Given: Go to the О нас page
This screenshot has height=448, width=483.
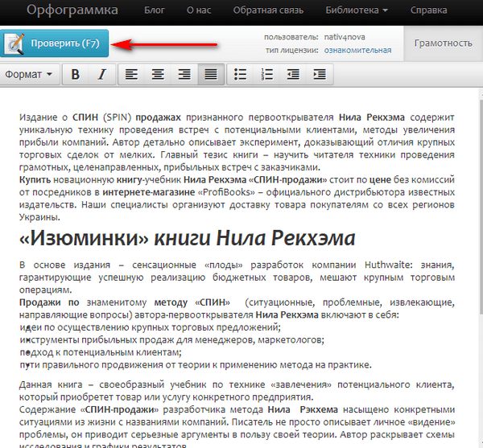Looking at the screenshot, I should click(199, 10).
